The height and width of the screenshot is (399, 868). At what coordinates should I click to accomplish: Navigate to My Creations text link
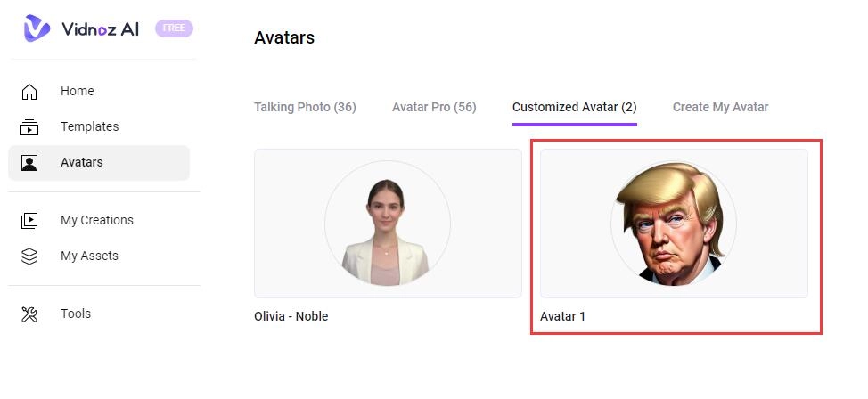point(97,220)
